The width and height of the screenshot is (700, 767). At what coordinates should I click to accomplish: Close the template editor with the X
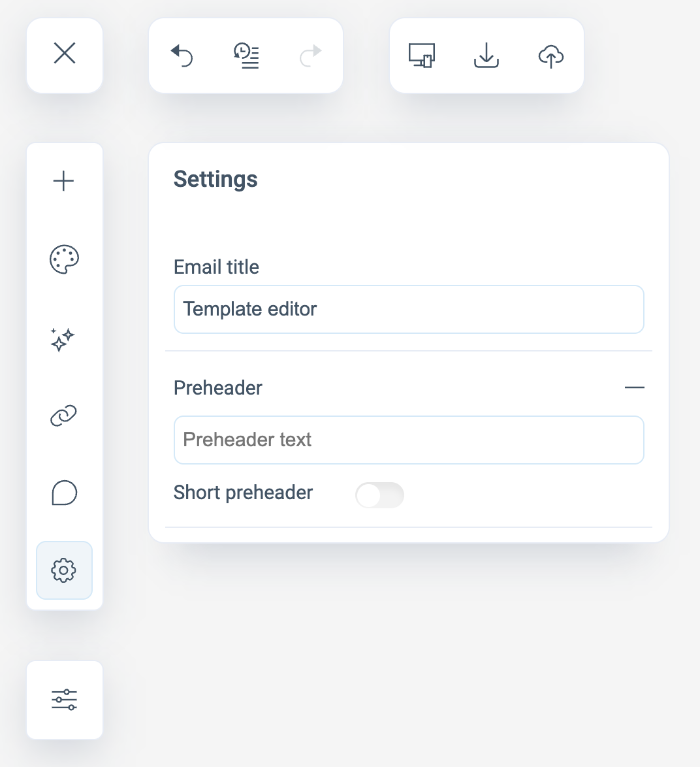point(65,54)
